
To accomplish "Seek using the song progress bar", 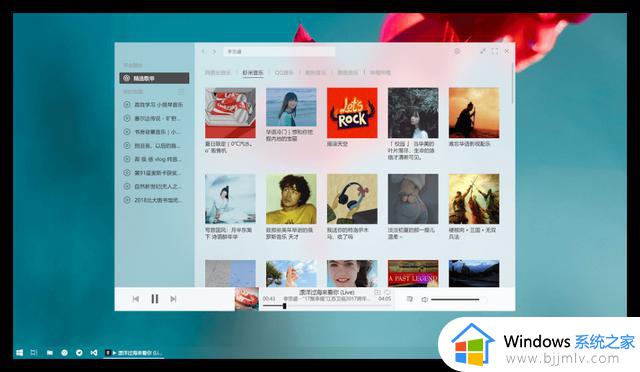I will [x=327, y=306].
